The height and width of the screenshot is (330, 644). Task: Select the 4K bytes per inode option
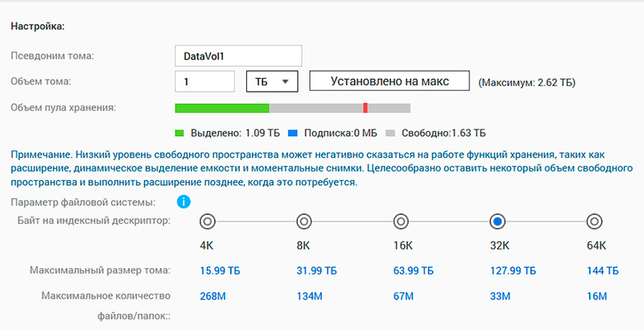point(207,221)
